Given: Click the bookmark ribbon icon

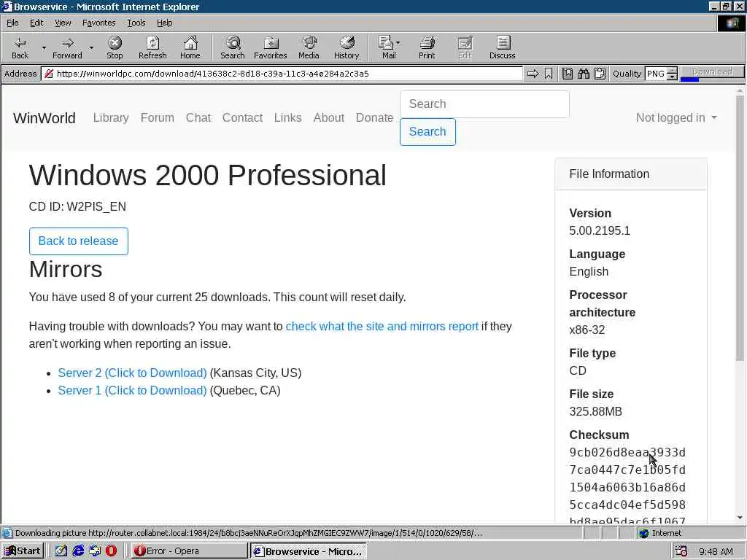Looking at the screenshot, I should pos(549,74).
